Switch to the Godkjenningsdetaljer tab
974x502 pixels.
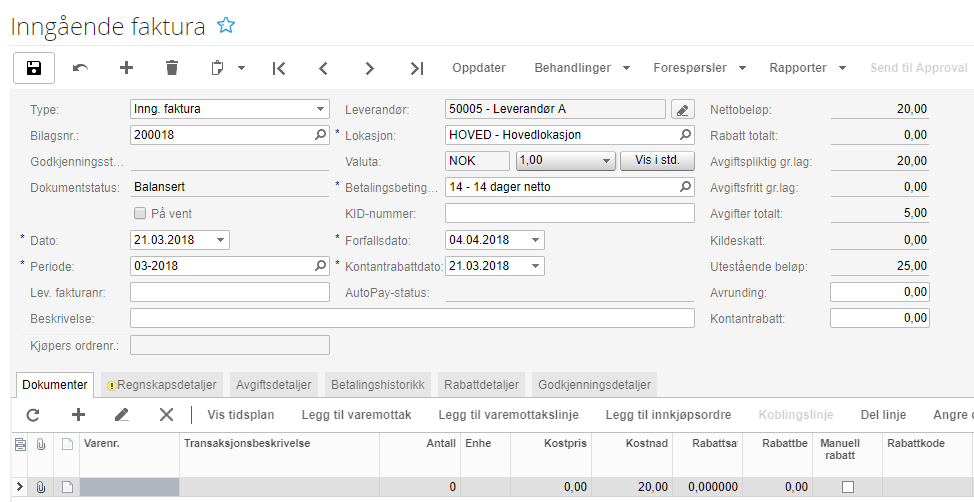click(x=594, y=385)
